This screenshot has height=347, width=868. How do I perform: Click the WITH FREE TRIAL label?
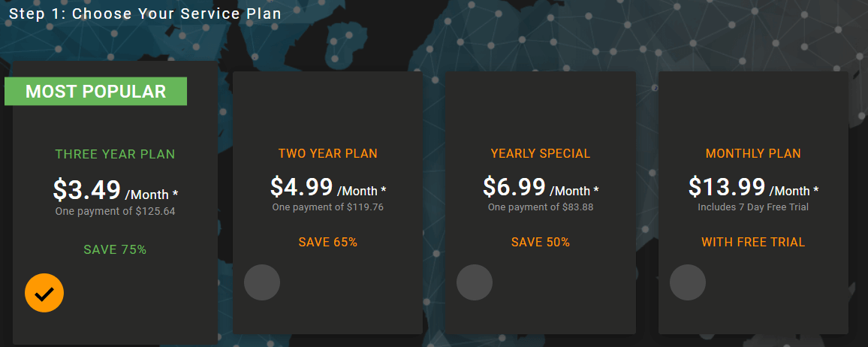point(753,242)
